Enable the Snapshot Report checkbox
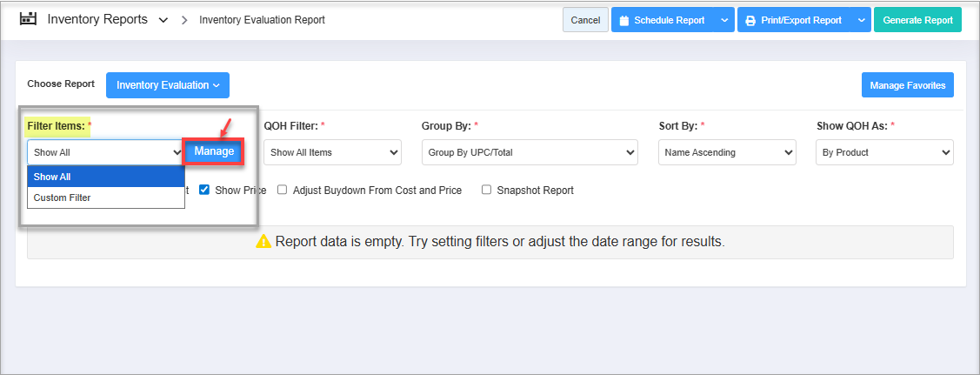This screenshot has width=980, height=375. click(x=487, y=190)
